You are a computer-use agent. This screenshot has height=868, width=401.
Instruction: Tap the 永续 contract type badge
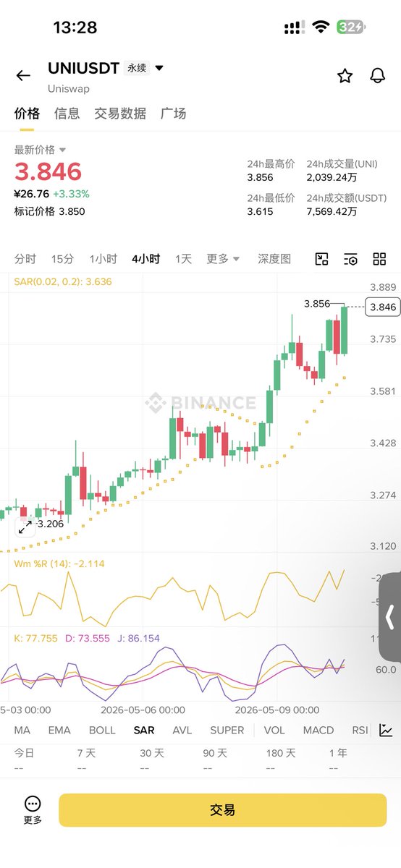point(137,68)
